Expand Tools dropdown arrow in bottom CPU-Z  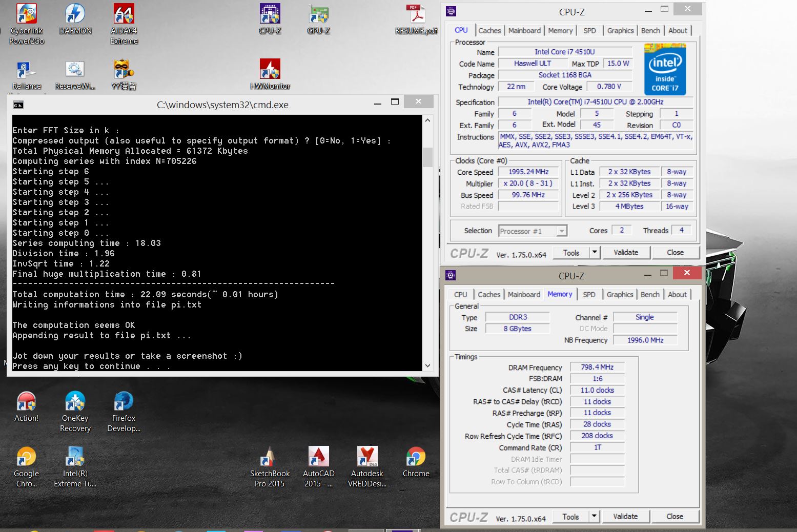click(594, 516)
